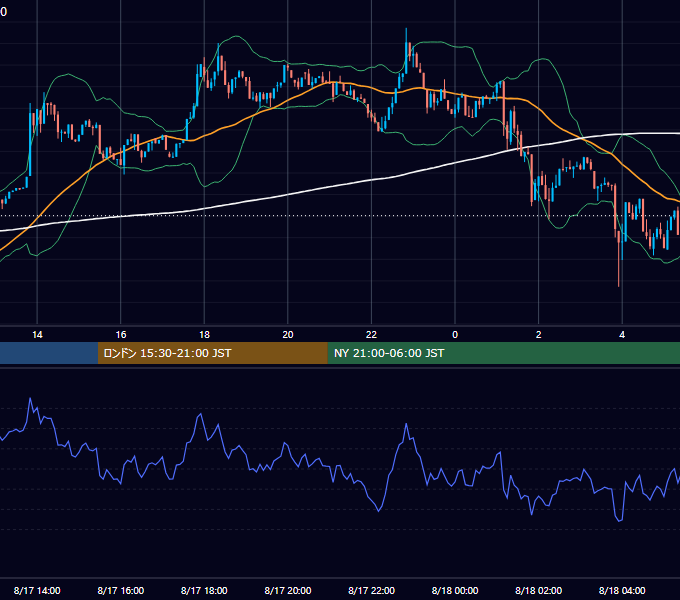
Task: Click the 8/17 18:00 label on the lower axis
Action: pyautogui.click(x=204, y=590)
